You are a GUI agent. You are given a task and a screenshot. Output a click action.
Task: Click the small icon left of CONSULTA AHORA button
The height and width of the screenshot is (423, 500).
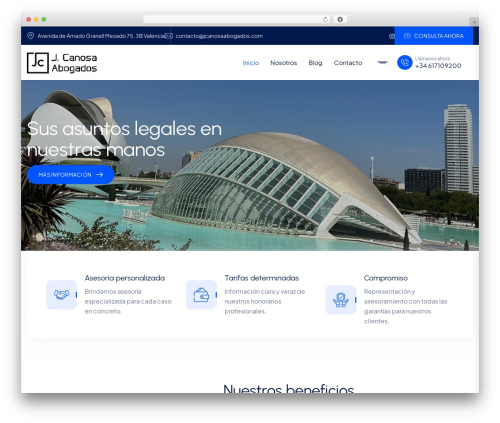(x=392, y=36)
